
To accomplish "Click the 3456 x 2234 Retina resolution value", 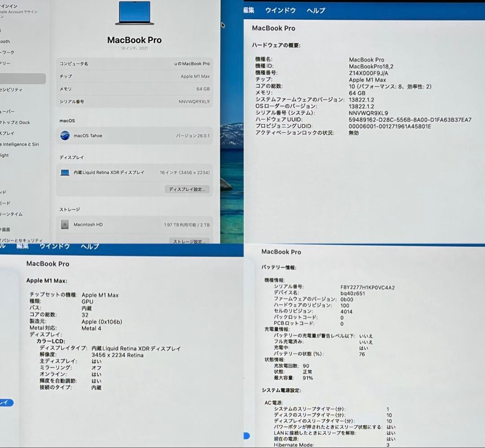I will pyautogui.click(x=118, y=355).
